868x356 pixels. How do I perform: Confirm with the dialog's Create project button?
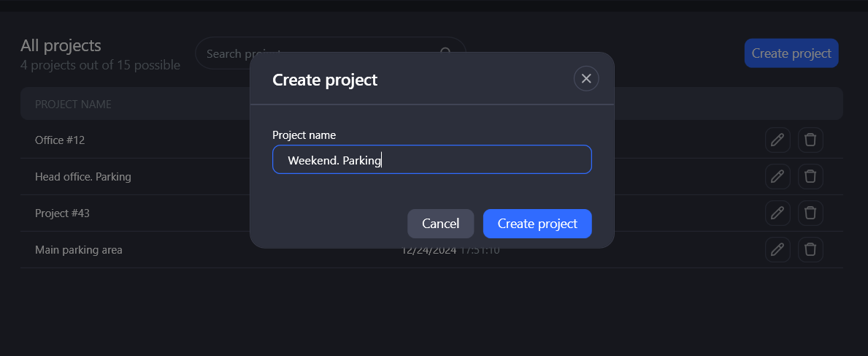click(537, 224)
